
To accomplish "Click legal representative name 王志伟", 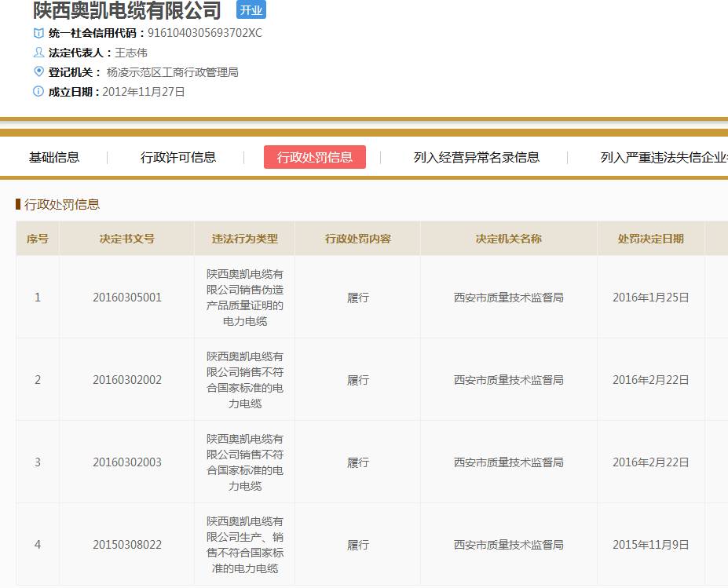I will point(131,53).
